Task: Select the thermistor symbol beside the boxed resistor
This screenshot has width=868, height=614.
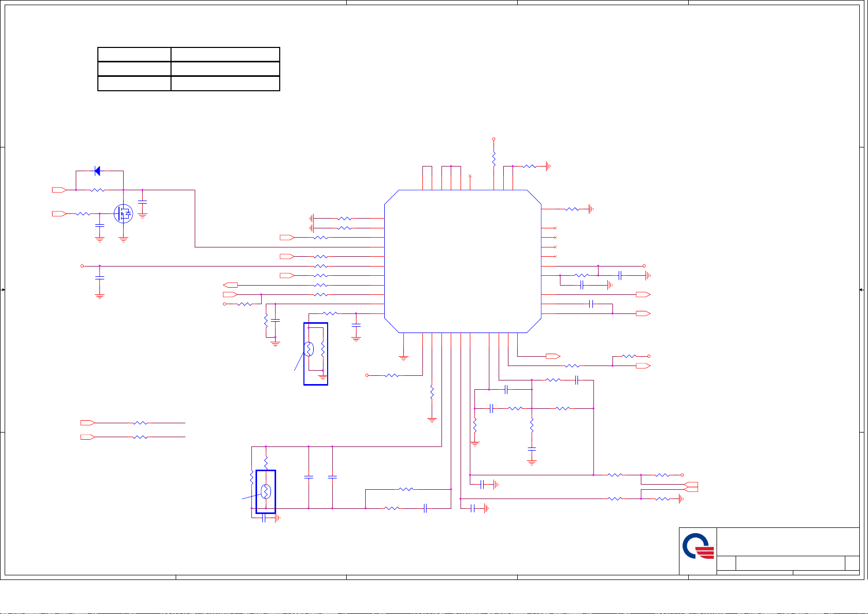Action: click(x=309, y=349)
